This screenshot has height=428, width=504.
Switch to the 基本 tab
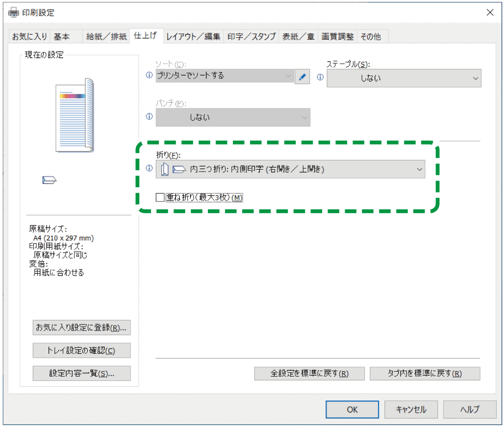pyautogui.click(x=62, y=36)
